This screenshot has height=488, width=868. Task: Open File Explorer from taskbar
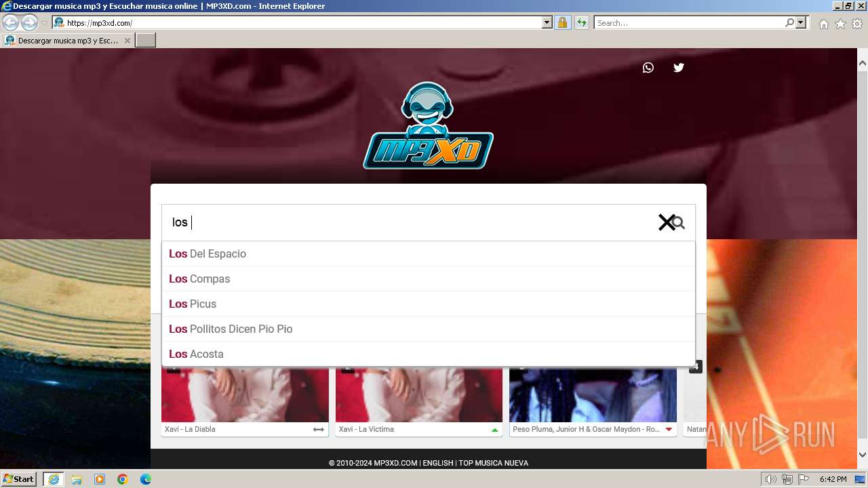(x=77, y=479)
